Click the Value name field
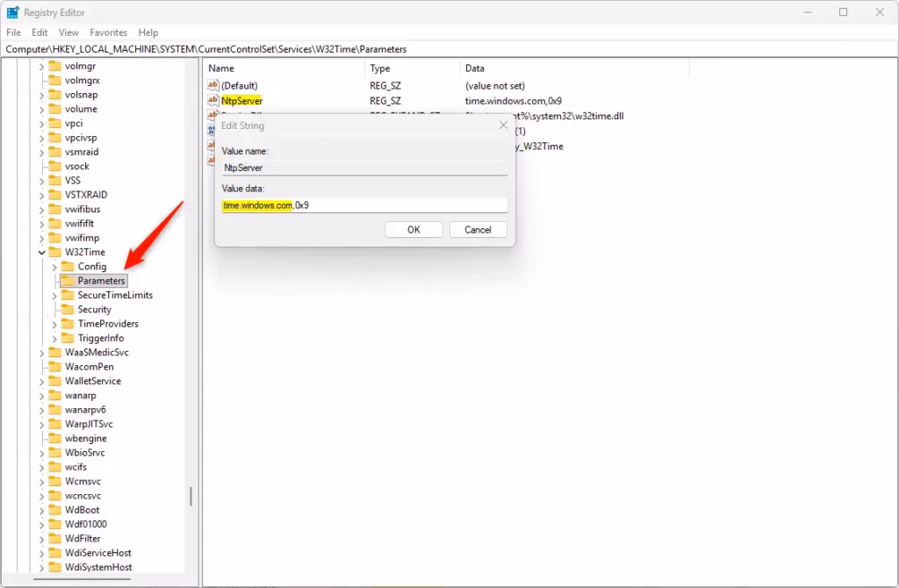This screenshot has width=899, height=588. coord(364,168)
